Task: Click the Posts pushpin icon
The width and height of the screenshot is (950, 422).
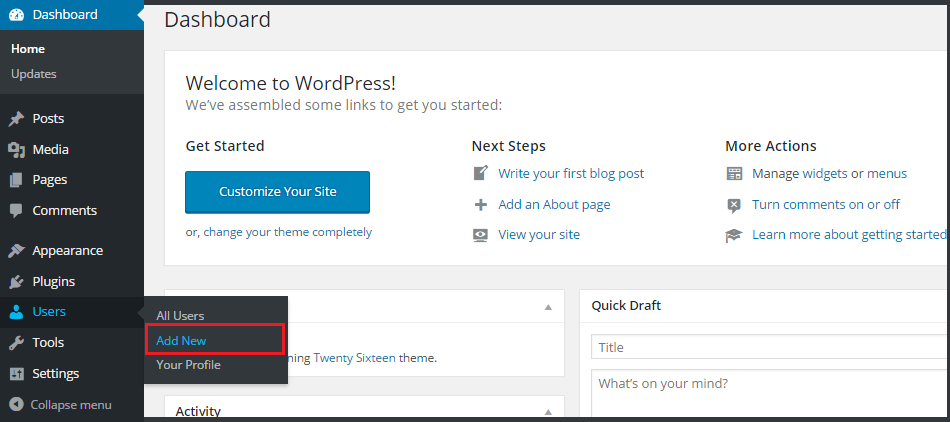Action: (x=16, y=119)
